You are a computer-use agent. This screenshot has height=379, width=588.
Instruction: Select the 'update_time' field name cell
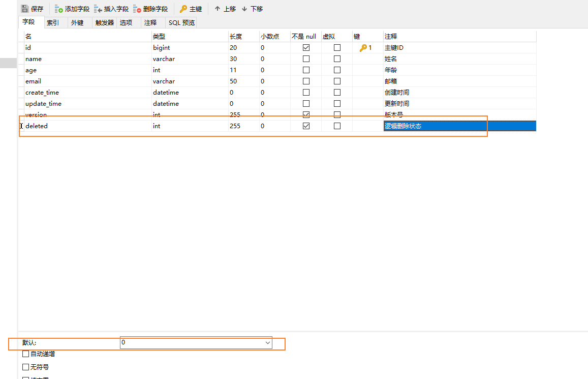(88, 104)
